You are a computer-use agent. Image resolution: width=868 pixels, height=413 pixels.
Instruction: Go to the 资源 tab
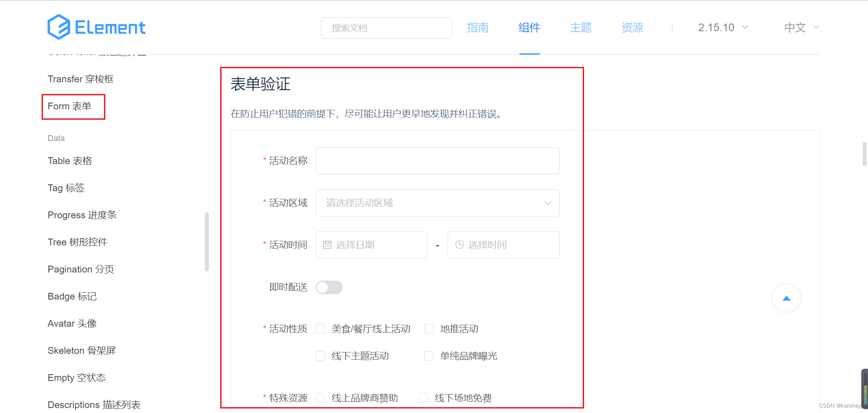(632, 28)
